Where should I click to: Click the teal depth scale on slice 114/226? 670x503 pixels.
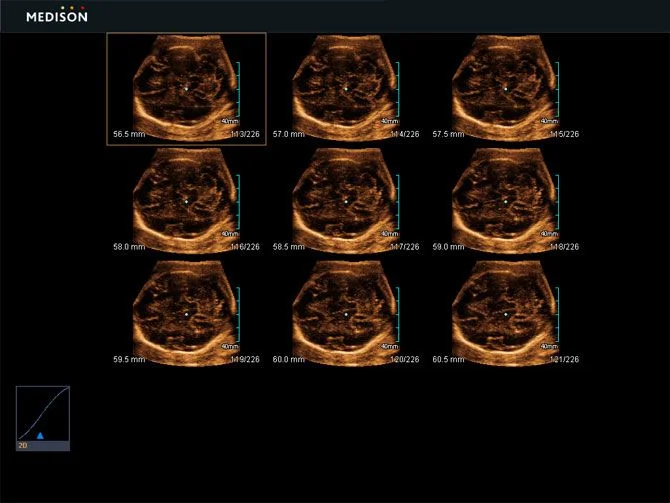pos(398,89)
